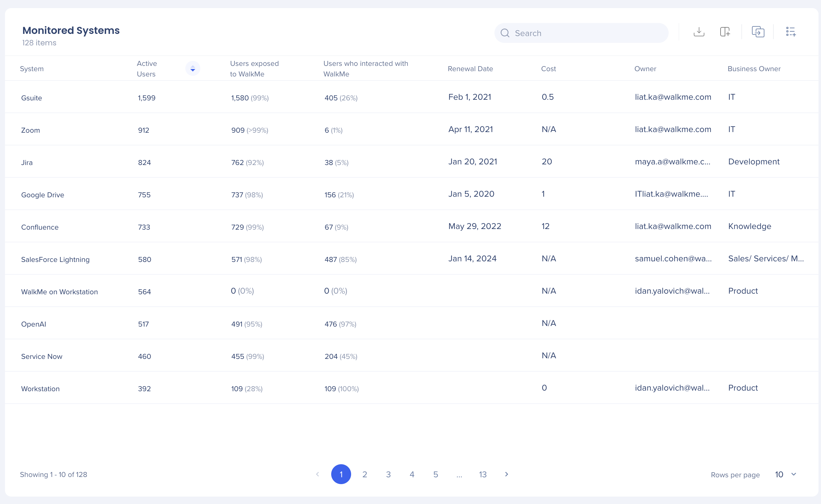
Task: Click previous page arrow
Action: point(317,474)
